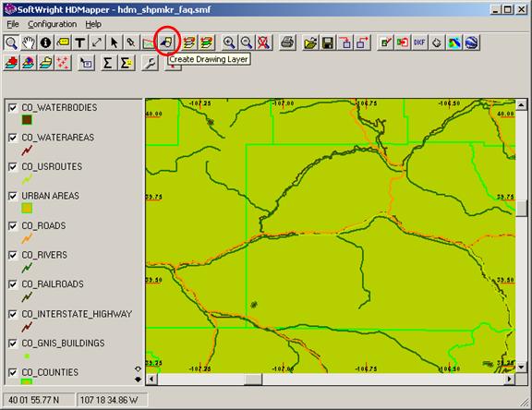Click the red-green document transfer icon
This screenshot has height=410, width=532.
coord(403,42)
